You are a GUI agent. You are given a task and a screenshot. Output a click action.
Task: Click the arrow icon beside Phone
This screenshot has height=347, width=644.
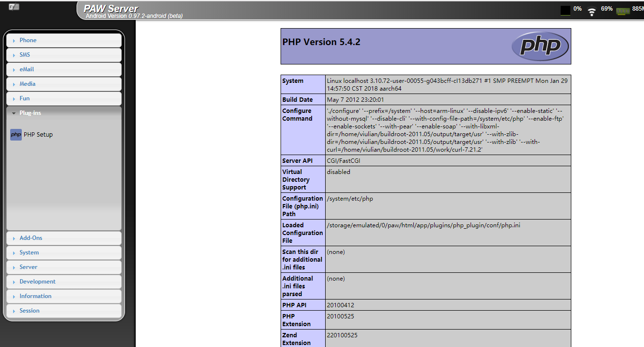[13, 40]
